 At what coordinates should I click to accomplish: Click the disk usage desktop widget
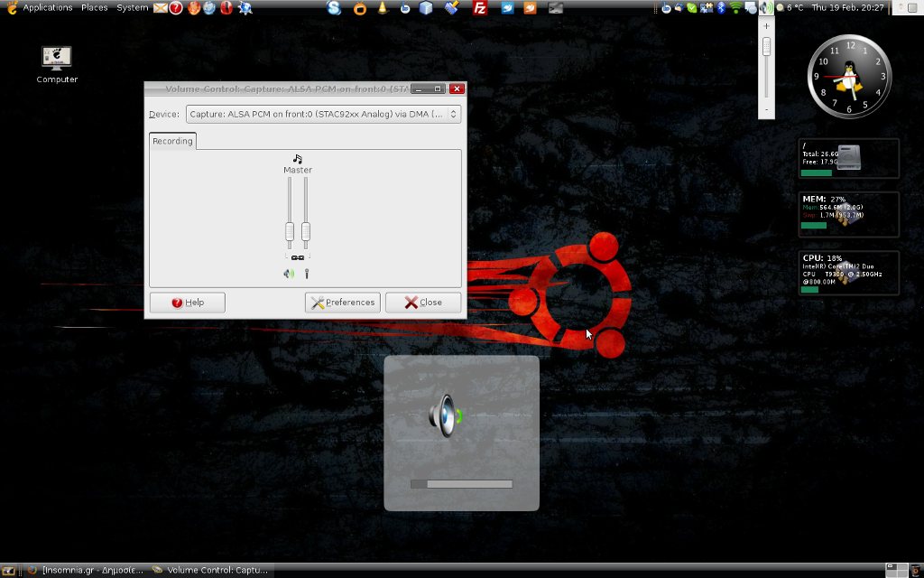(848, 158)
